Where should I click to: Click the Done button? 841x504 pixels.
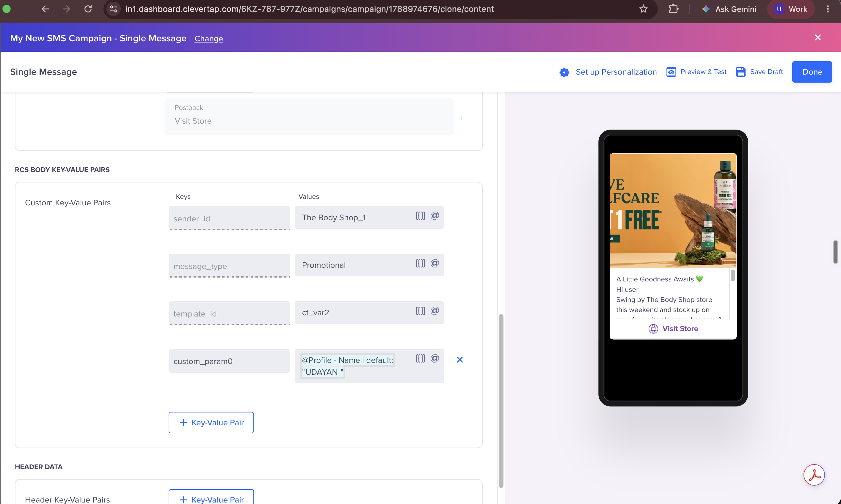(x=812, y=72)
